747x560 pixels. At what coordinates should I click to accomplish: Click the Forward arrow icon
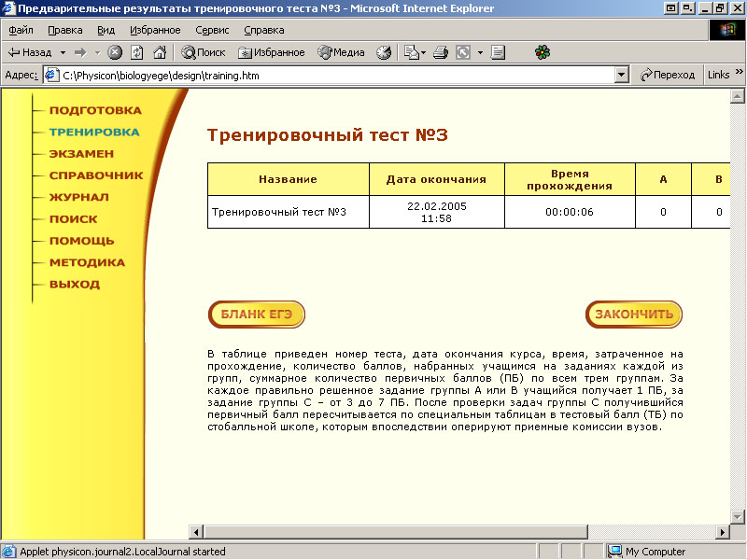pos(80,52)
